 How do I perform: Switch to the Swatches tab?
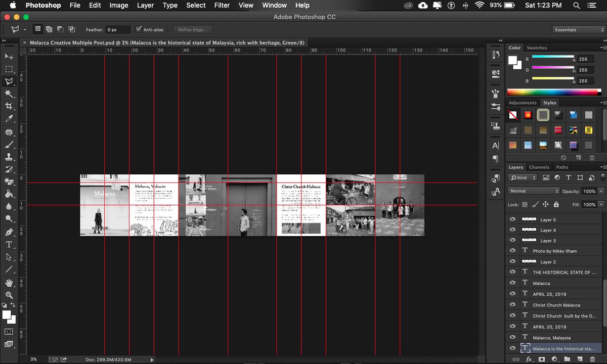coord(537,48)
